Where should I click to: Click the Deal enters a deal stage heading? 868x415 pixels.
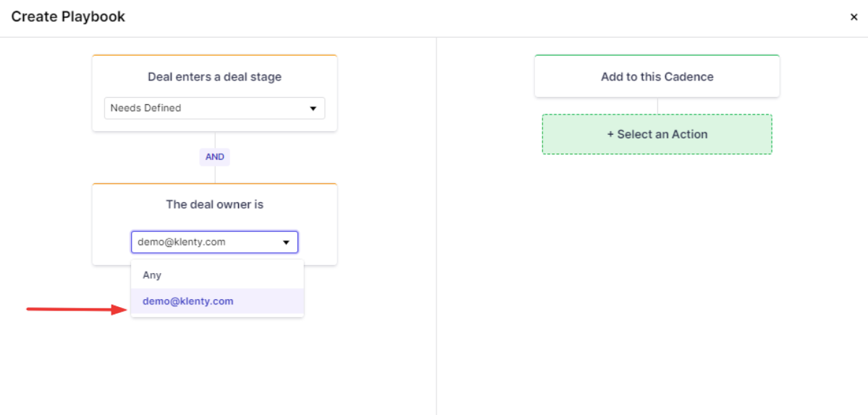pos(214,77)
